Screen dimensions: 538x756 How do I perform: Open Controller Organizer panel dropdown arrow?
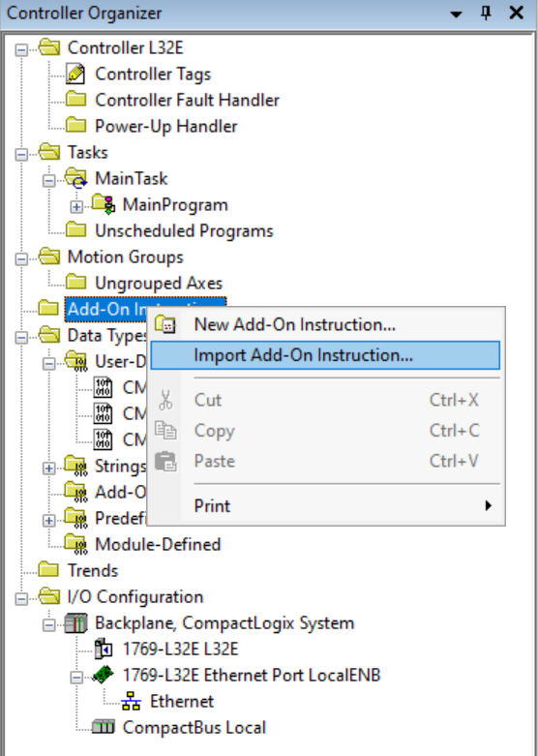[x=456, y=14]
